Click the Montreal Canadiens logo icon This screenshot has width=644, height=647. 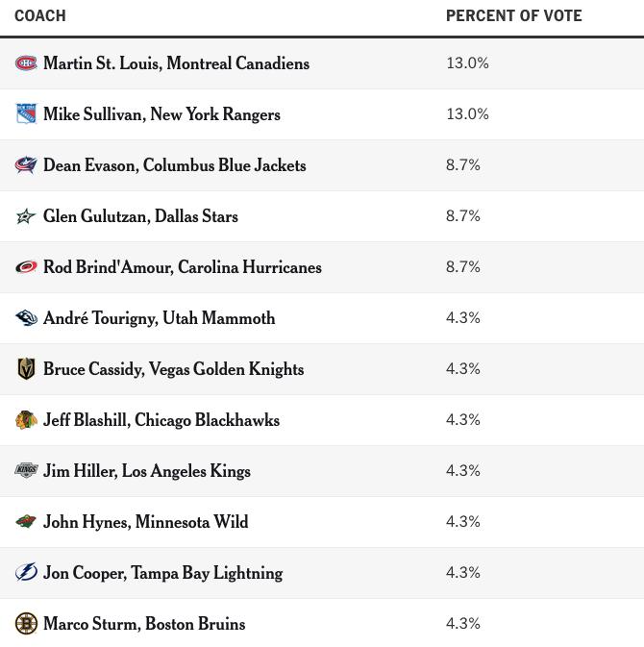tap(26, 63)
